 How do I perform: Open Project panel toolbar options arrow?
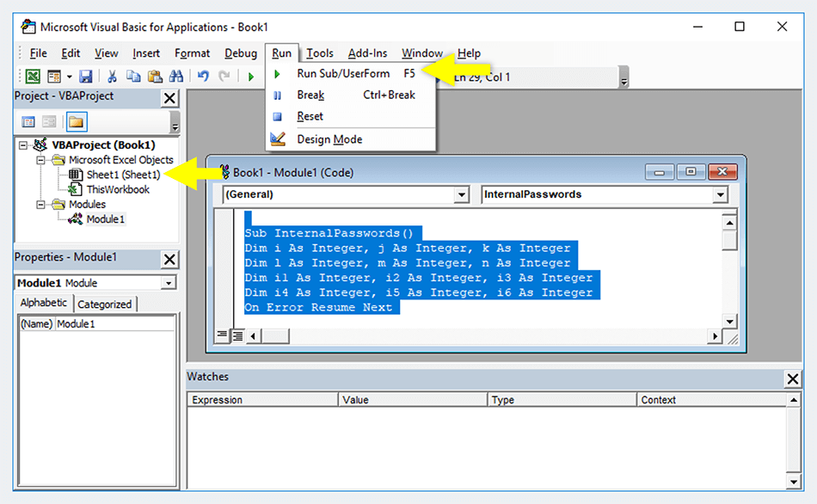tap(175, 123)
